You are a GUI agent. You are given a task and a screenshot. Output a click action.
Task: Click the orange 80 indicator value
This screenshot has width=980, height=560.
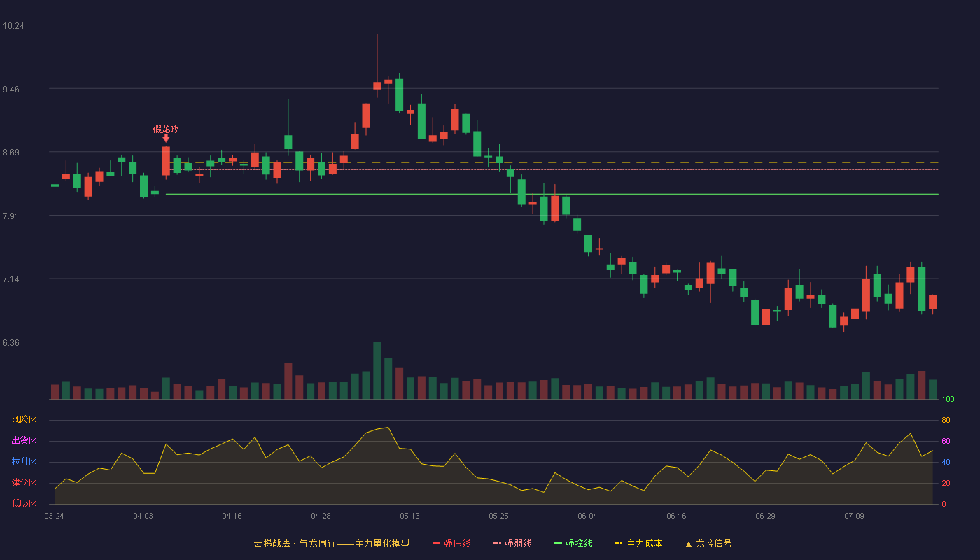(x=946, y=420)
